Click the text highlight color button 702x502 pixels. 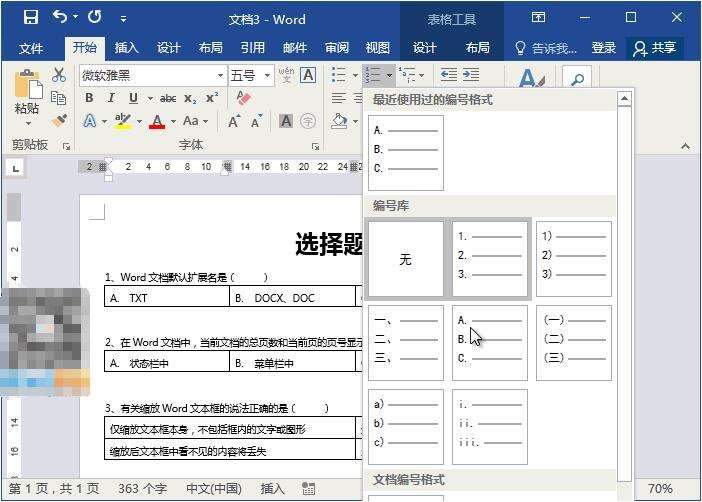(122, 121)
